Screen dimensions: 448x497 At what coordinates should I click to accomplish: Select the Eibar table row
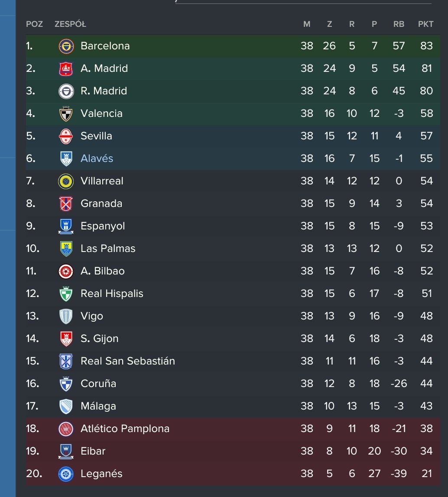click(x=233, y=451)
